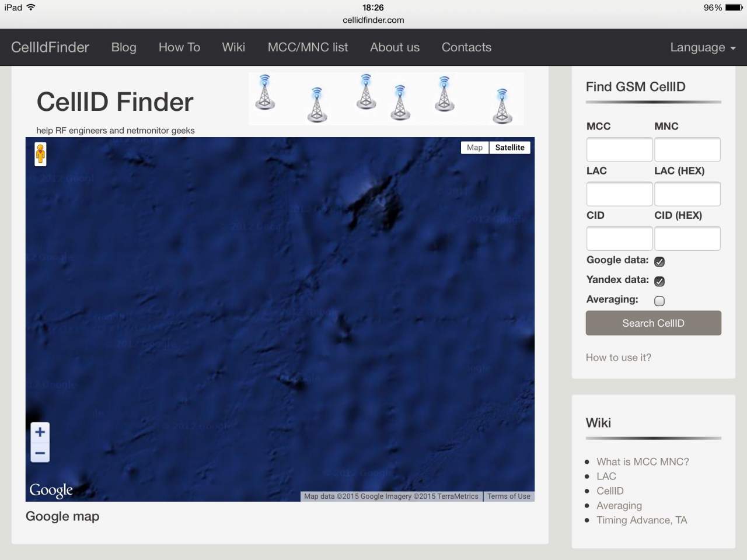Click the CellIdFinder brand link
This screenshot has height=560, width=747.
coord(50,47)
